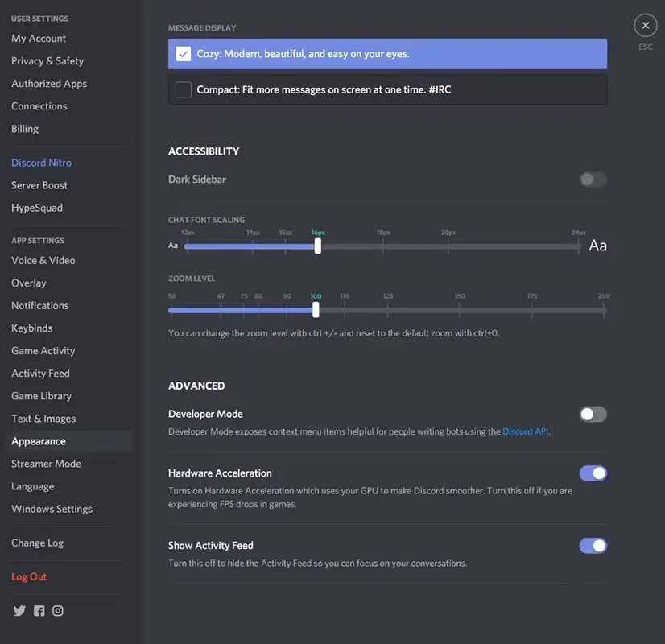Select the Compact message display checkbox
The image size is (665, 644).
point(184,89)
